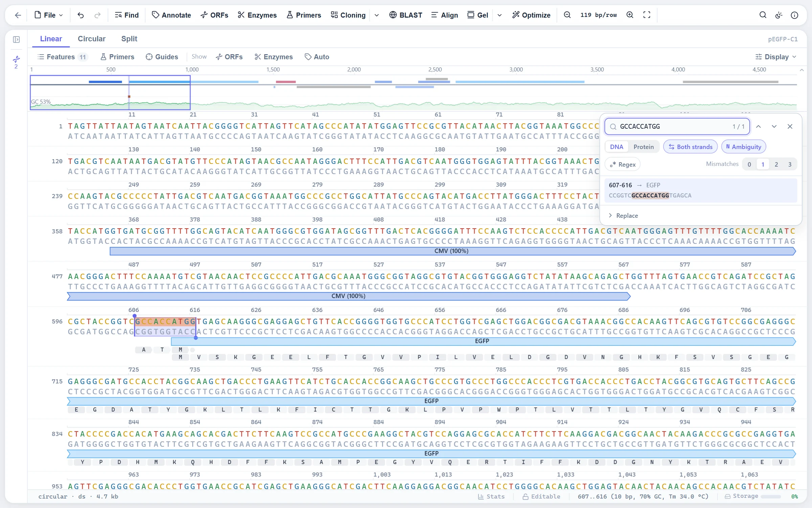This screenshot has height=508, width=812.
Task: Toggle Enzymes display in Show row
Action: click(x=274, y=57)
